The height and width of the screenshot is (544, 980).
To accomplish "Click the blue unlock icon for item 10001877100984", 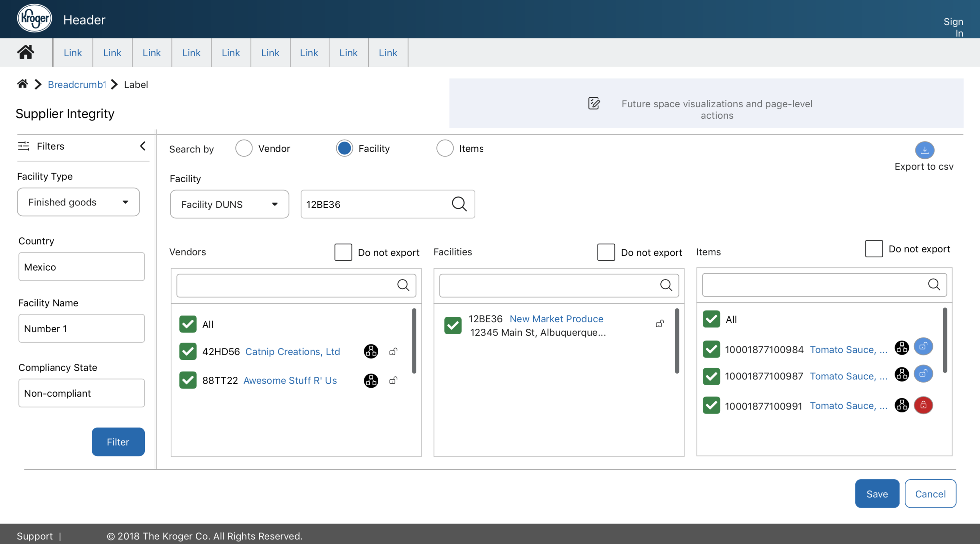I will [923, 347].
